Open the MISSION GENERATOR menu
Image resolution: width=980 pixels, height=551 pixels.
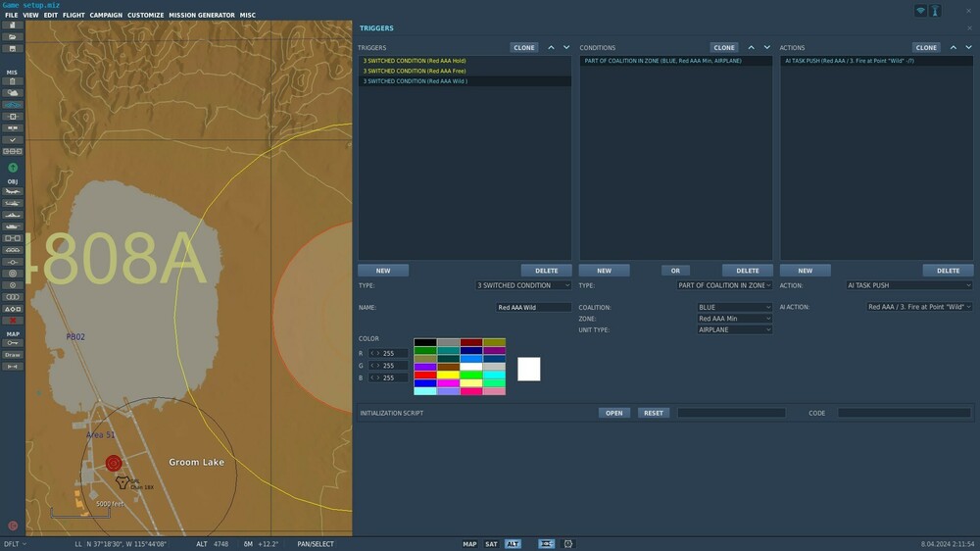point(202,16)
